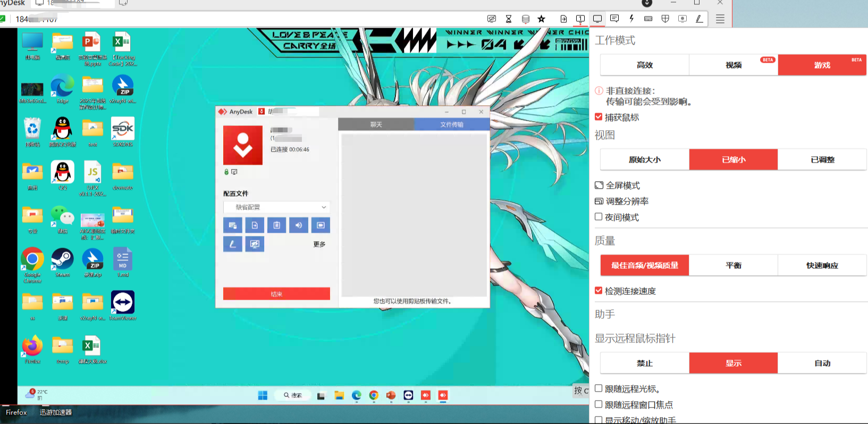Enable 夜间模式 night mode checkbox

599,217
